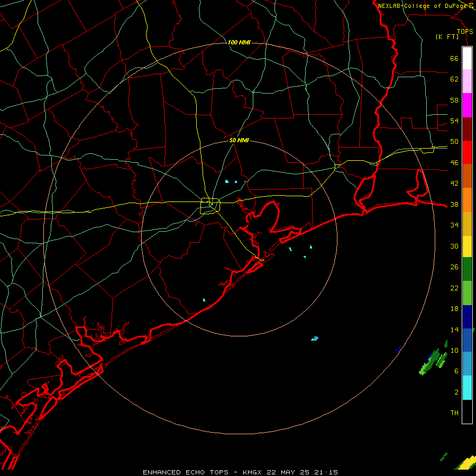Click the "34" legend value

pyautogui.click(x=454, y=225)
